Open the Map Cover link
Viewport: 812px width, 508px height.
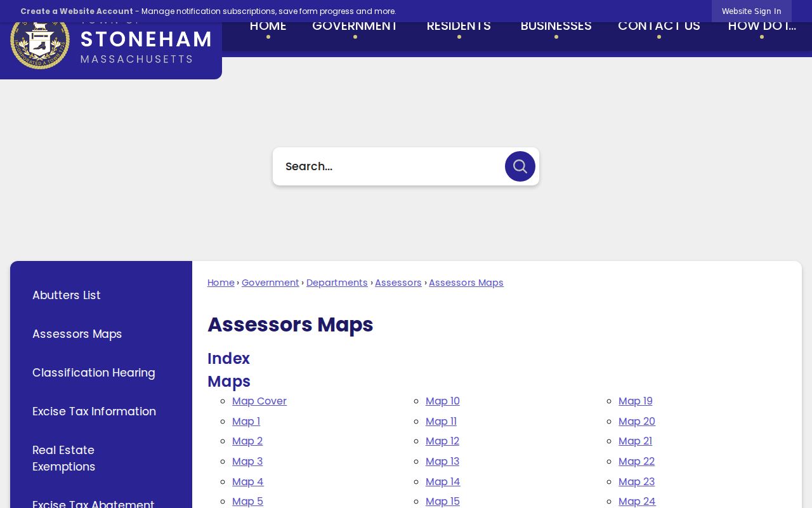[x=259, y=401]
